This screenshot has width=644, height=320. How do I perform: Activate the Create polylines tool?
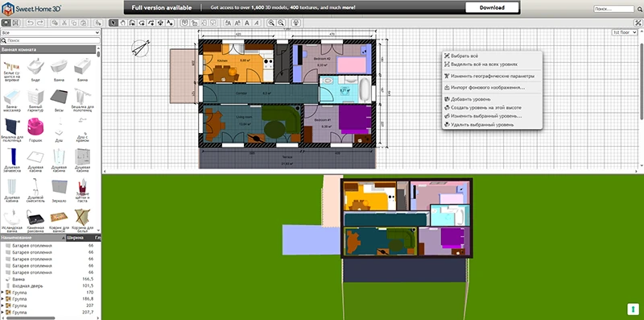(x=151, y=23)
